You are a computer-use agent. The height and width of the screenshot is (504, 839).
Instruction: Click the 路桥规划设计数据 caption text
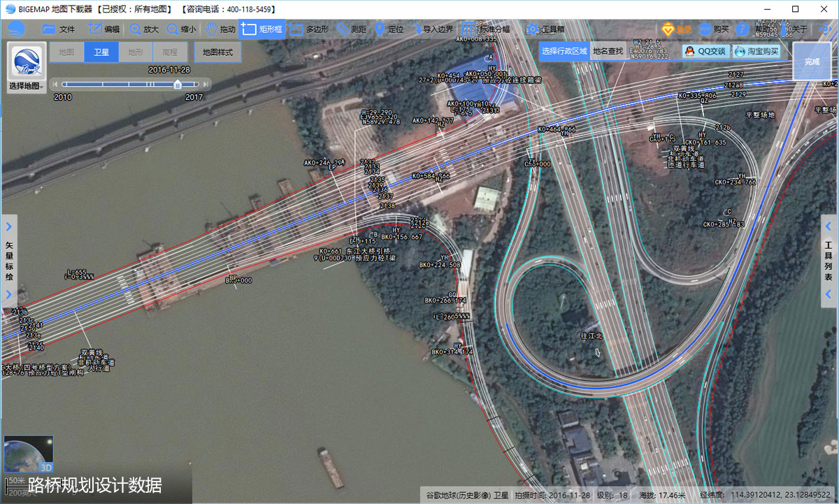(x=95, y=485)
